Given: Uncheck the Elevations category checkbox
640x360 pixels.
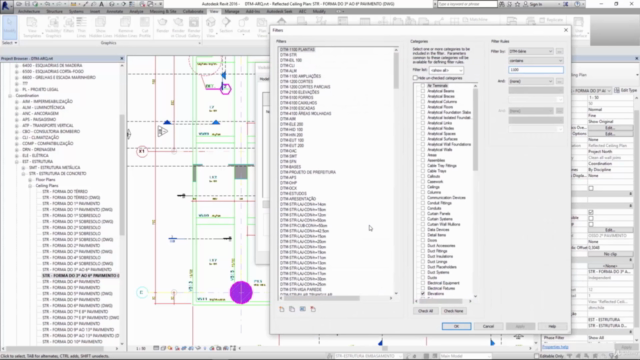Looking at the screenshot, I should (x=423, y=293).
